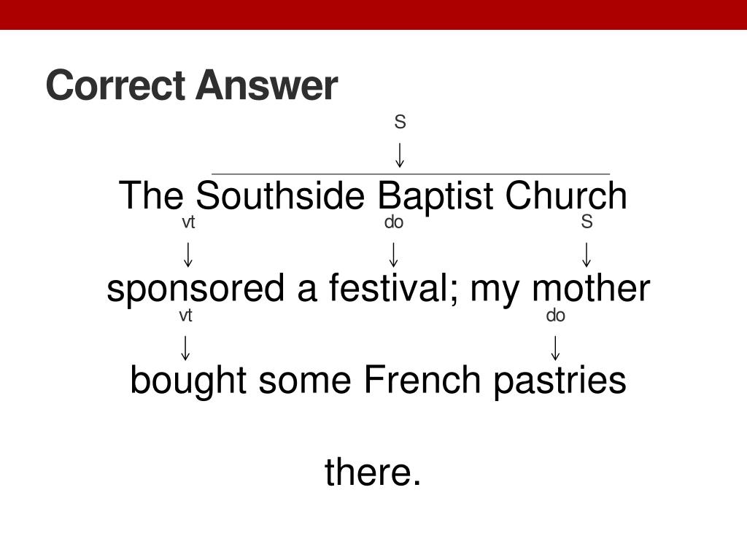
Task: Click the 'vt' label above bought
Action: point(185,315)
